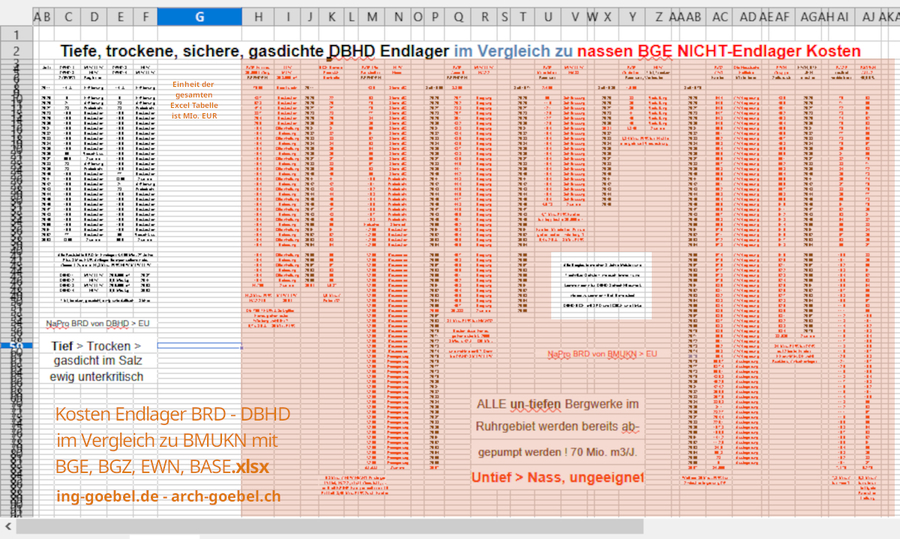Select the 'NaPro BRD von DBHD > EU' cell
This screenshot has height=539, width=900.
(100, 324)
